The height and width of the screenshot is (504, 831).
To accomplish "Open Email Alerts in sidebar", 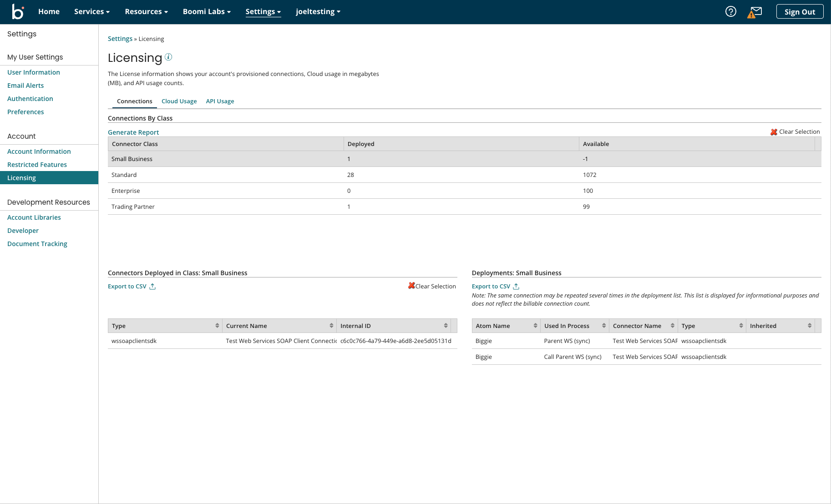I will (x=25, y=86).
